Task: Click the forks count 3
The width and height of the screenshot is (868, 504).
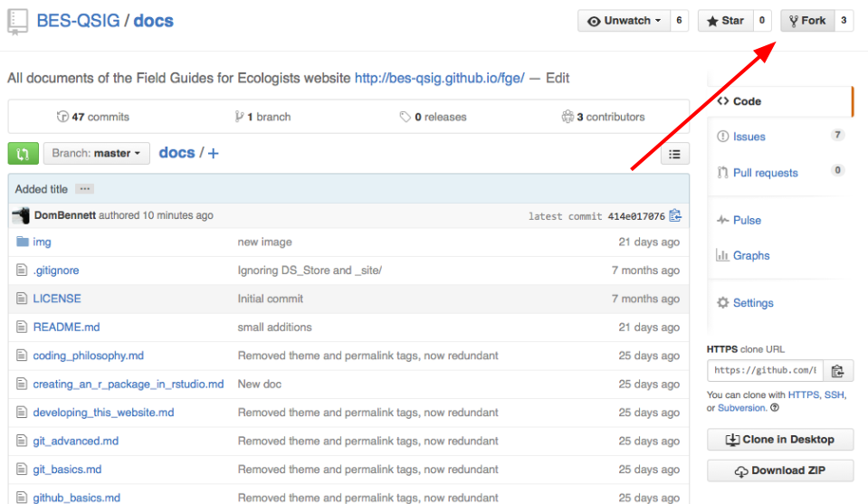Action: coord(844,21)
